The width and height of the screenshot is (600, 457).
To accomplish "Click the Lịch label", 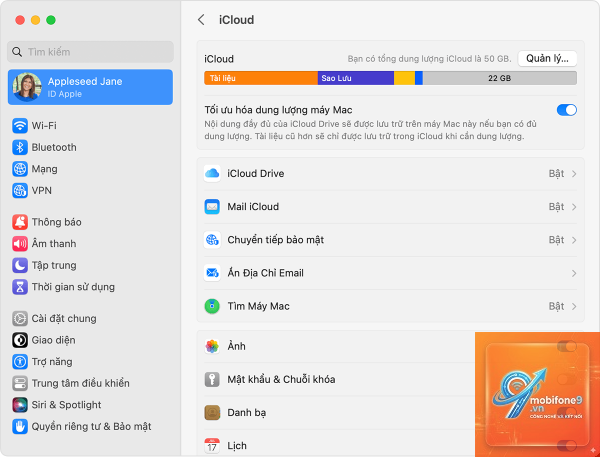I will [x=237, y=446].
